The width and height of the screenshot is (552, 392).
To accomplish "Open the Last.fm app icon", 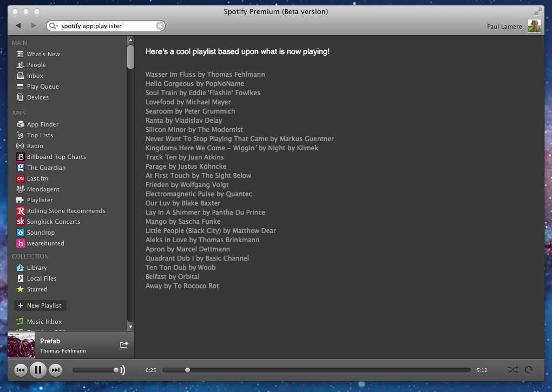I will [x=21, y=178].
